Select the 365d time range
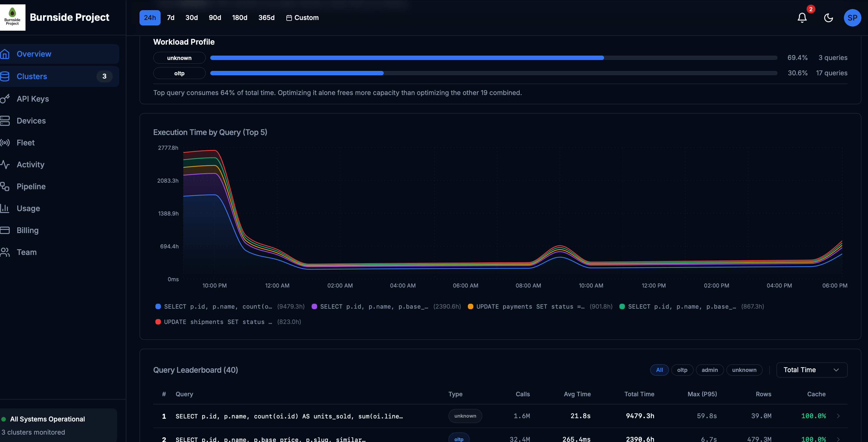The width and height of the screenshot is (868, 442). [266, 18]
